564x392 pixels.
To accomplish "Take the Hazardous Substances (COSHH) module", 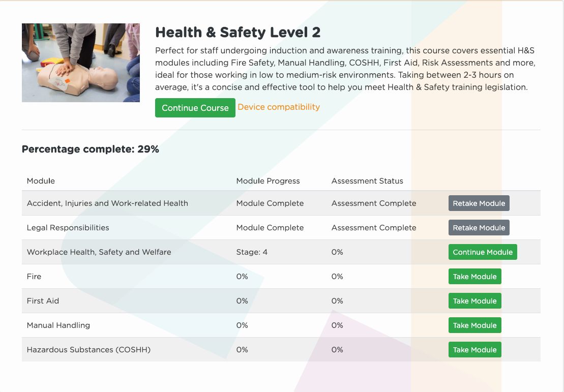I will click(475, 350).
